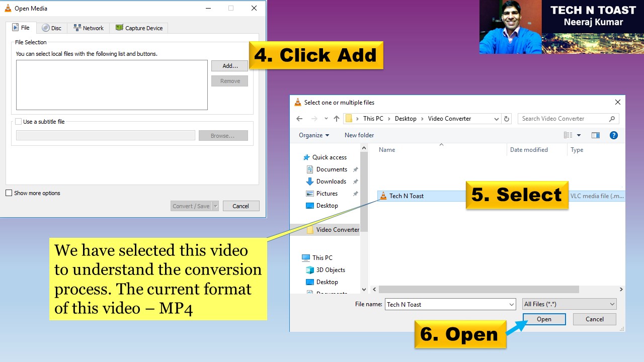Click New folder in file dialog toolbar
Screen dimensions: 644x362
(359, 135)
